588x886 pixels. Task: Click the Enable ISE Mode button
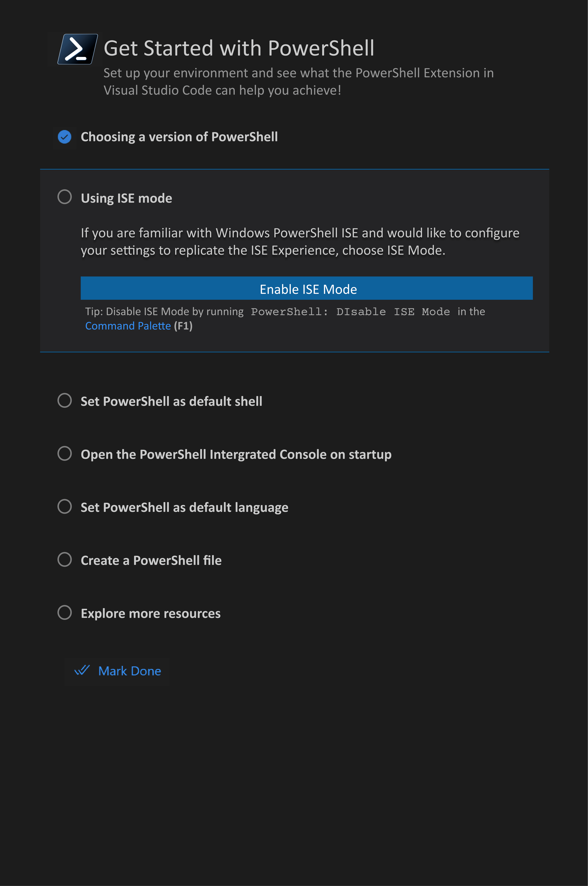point(307,288)
